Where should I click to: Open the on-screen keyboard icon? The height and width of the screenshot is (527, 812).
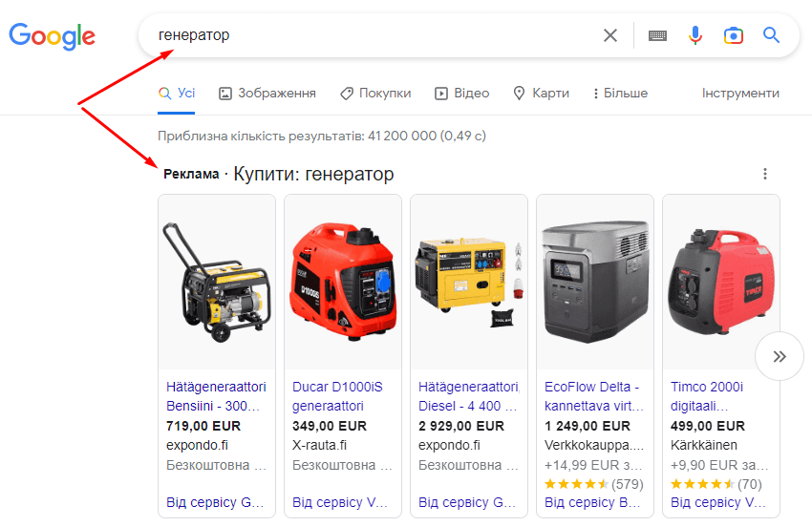click(x=657, y=35)
